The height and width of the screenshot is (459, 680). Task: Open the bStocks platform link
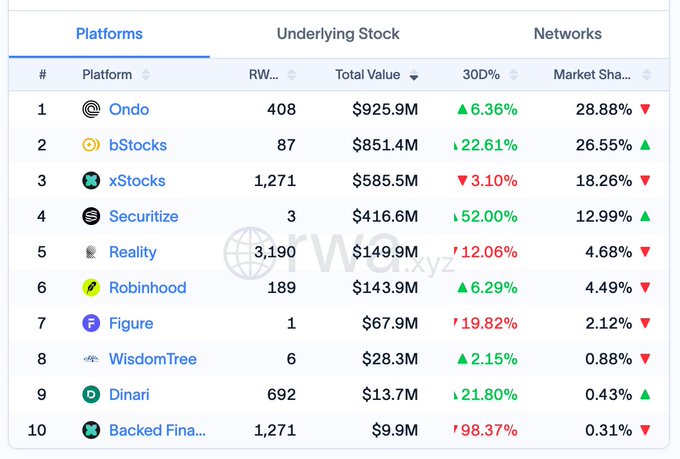click(138, 145)
